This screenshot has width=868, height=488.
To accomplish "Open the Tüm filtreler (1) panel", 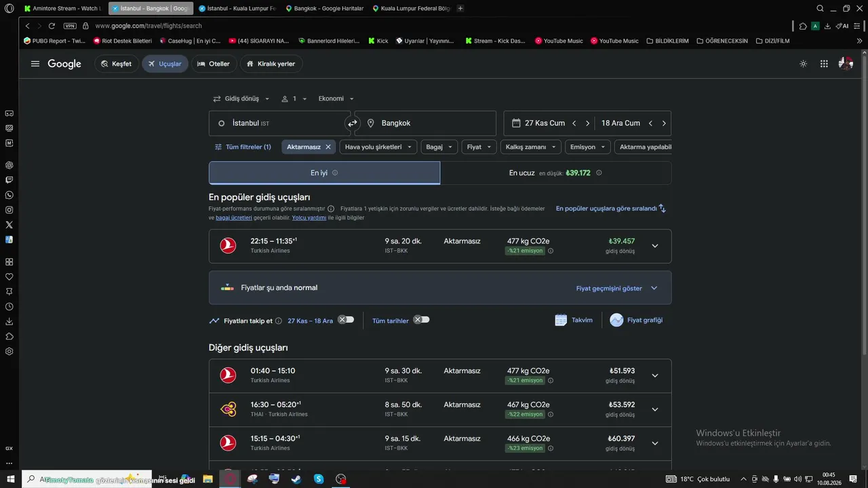I will [243, 147].
